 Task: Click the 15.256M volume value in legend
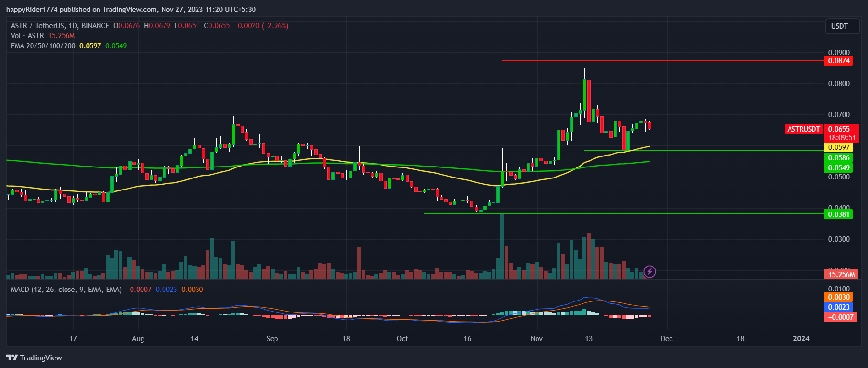click(x=62, y=36)
